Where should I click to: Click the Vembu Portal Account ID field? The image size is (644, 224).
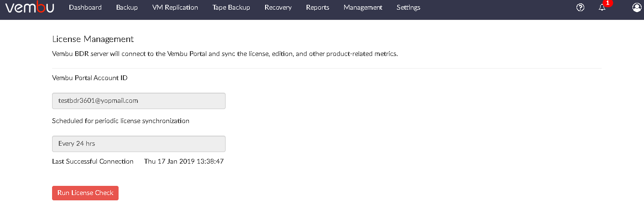pos(139,101)
